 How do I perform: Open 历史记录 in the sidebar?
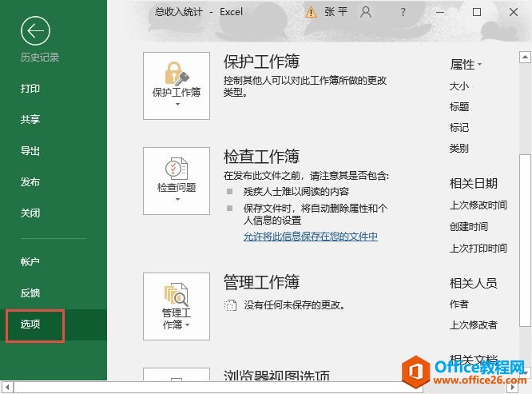(40, 57)
